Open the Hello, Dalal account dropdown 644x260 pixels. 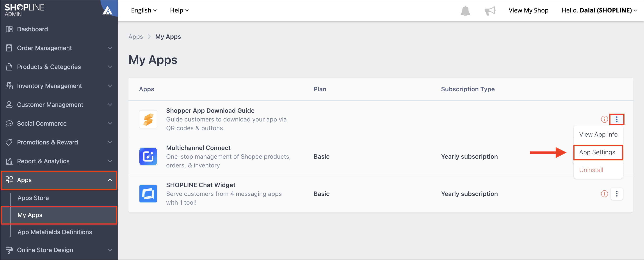coord(599,11)
